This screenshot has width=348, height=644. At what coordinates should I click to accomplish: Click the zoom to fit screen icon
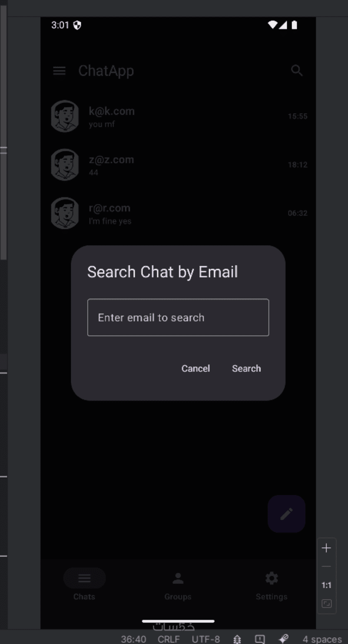point(326,603)
